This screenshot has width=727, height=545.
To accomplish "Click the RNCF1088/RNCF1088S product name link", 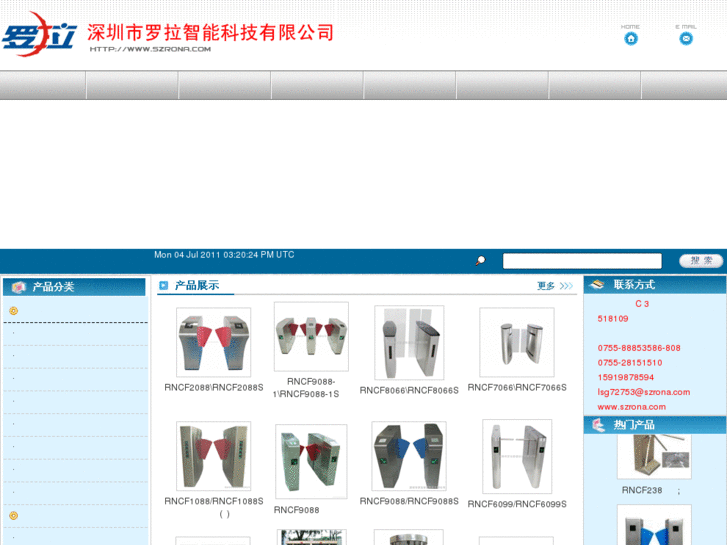I will [214, 501].
